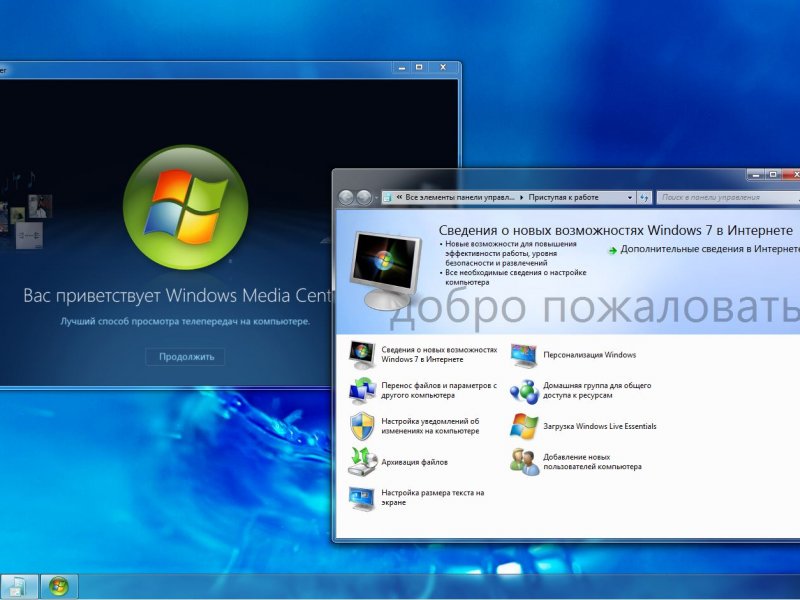Screen dimensions: 800x600
Task: Click the control panel search field
Action: pyautogui.click(x=728, y=197)
